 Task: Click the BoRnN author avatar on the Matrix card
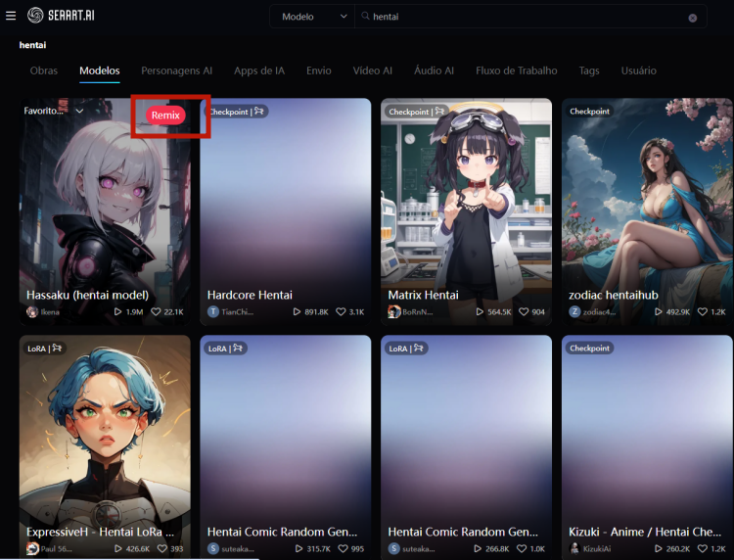pyautogui.click(x=394, y=311)
